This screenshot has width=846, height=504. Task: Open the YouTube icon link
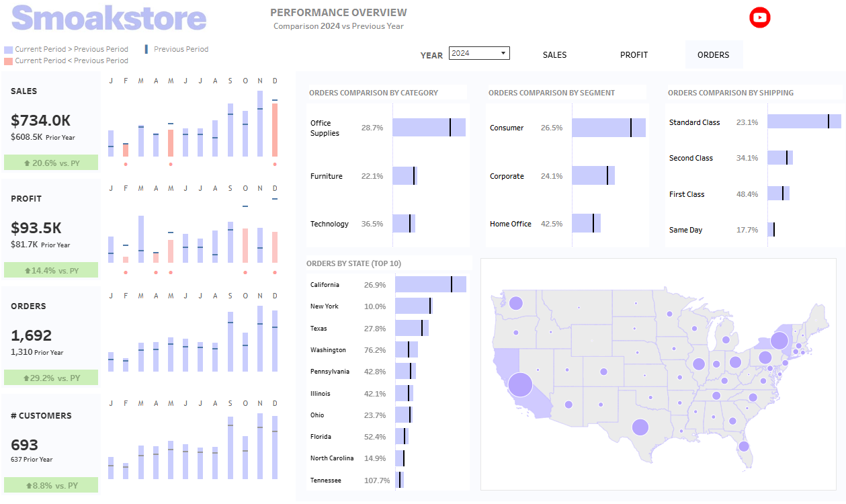pos(760,18)
